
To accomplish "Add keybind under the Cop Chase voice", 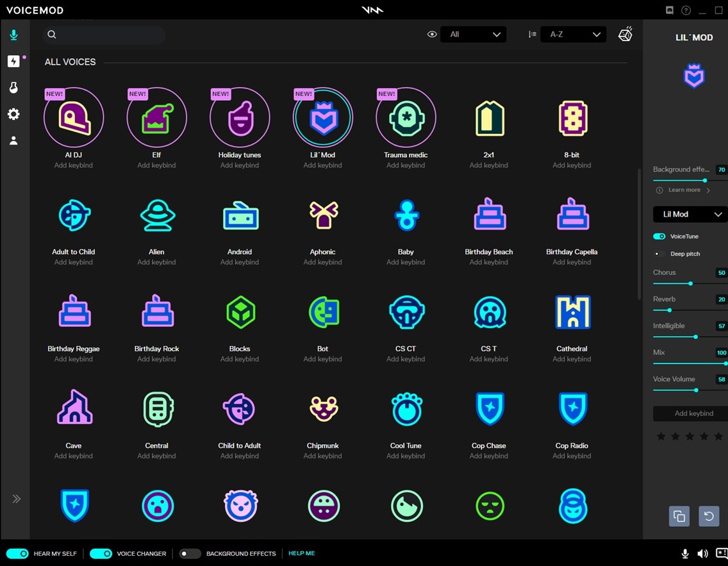I will tap(489, 456).
